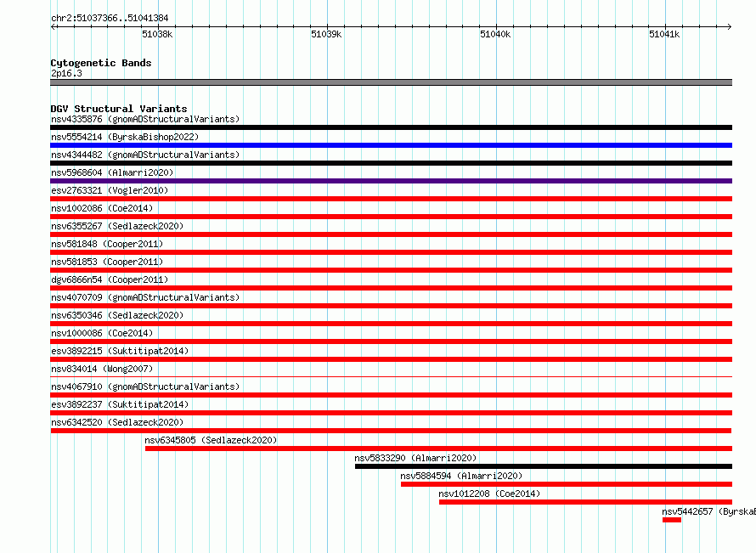Open the nsv5884594 Almarri2020 label
Screen dimensions: 756x553
pyautogui.click(x=461, y=476)
